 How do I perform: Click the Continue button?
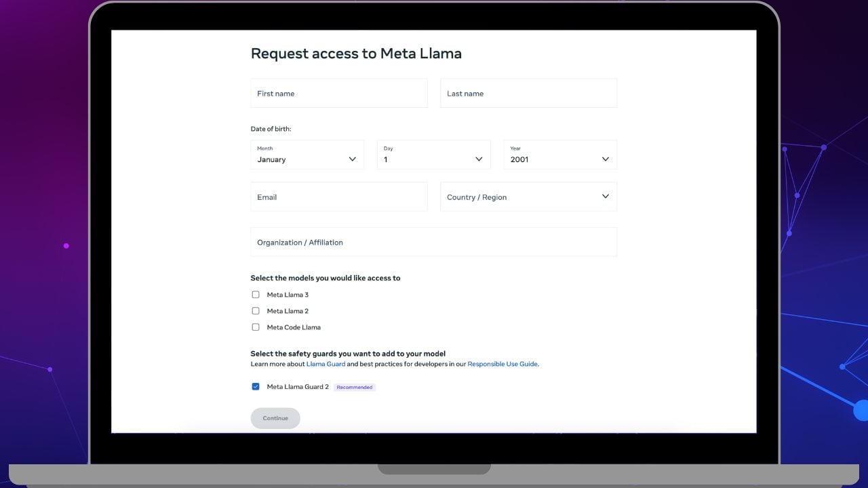(x=275, y=418)
